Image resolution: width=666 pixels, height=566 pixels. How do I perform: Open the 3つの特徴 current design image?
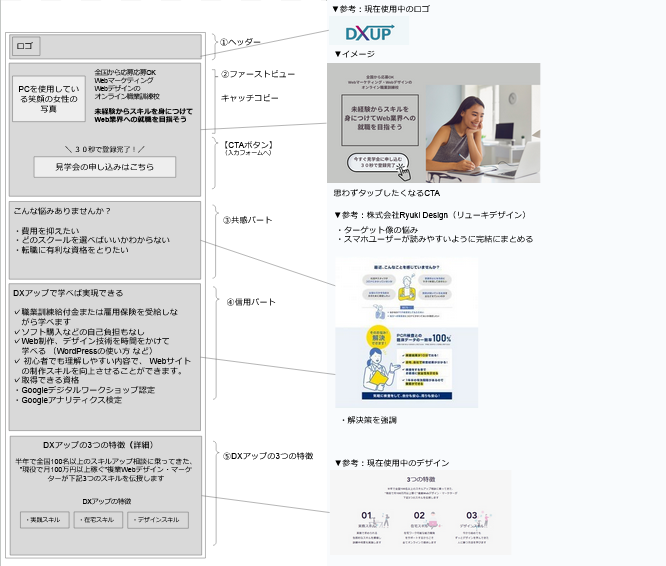pos(420,512)
